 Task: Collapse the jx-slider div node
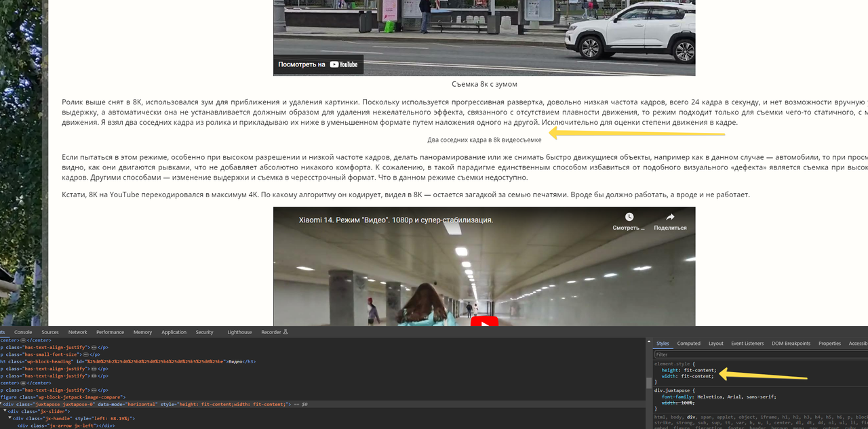pyautogui.click(x=5, y=411)
